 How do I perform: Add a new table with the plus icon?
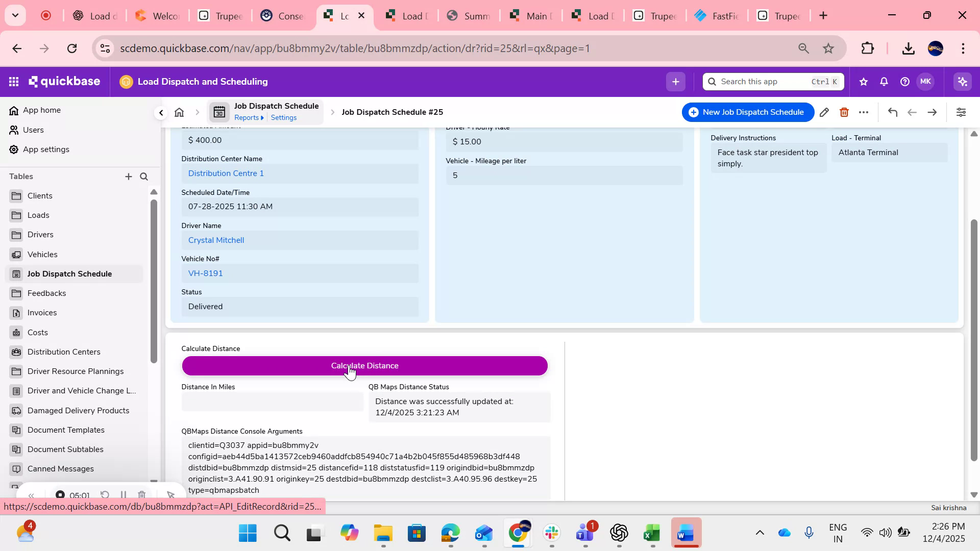(x=129, y=177)
